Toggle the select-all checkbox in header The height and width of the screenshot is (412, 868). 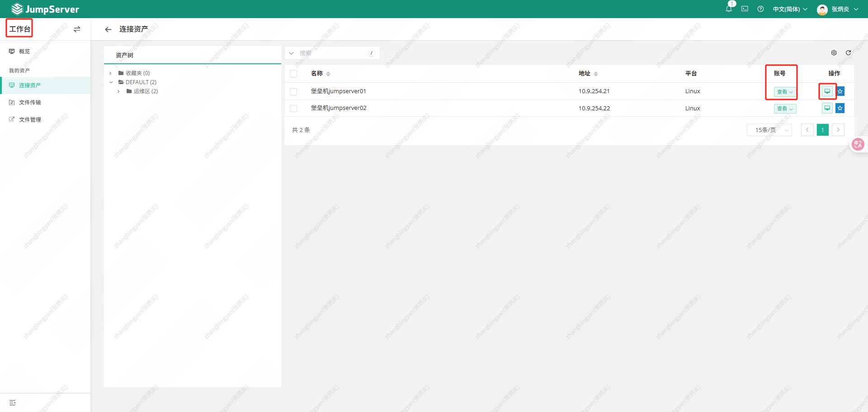coord(293,74)
